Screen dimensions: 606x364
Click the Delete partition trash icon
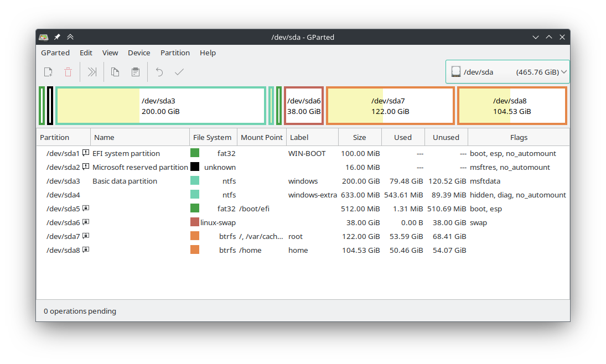[x=68, y=72]
